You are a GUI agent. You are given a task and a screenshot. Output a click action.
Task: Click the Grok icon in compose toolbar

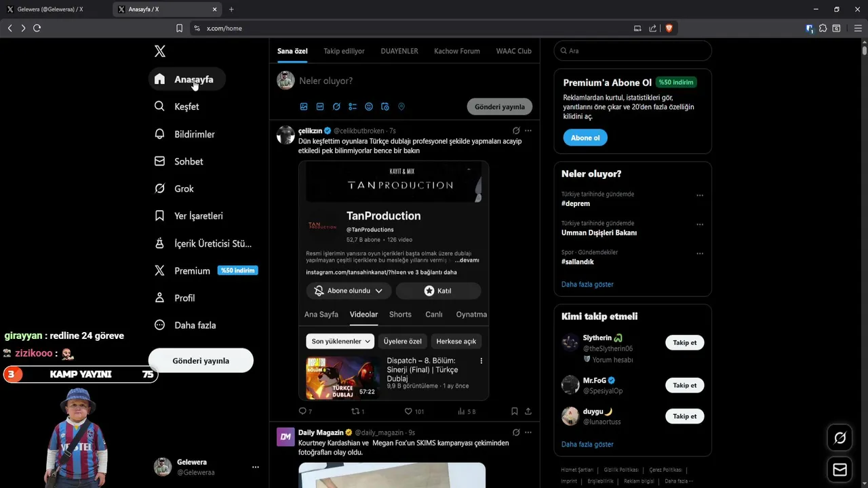336,106
